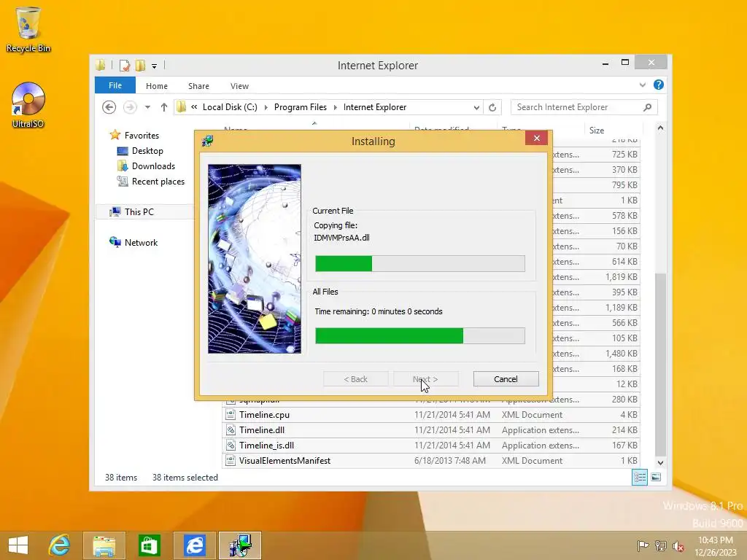Image resolution: width=747 pixels, height=560 pixels.
Task: Refresh the Internet Explorer folder view
Action: tap(492, 107)
